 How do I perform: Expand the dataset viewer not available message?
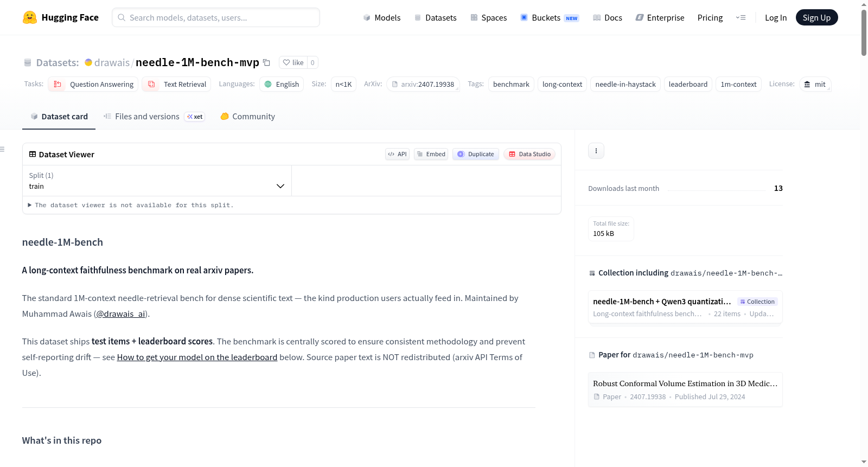[x=131, y=205]
